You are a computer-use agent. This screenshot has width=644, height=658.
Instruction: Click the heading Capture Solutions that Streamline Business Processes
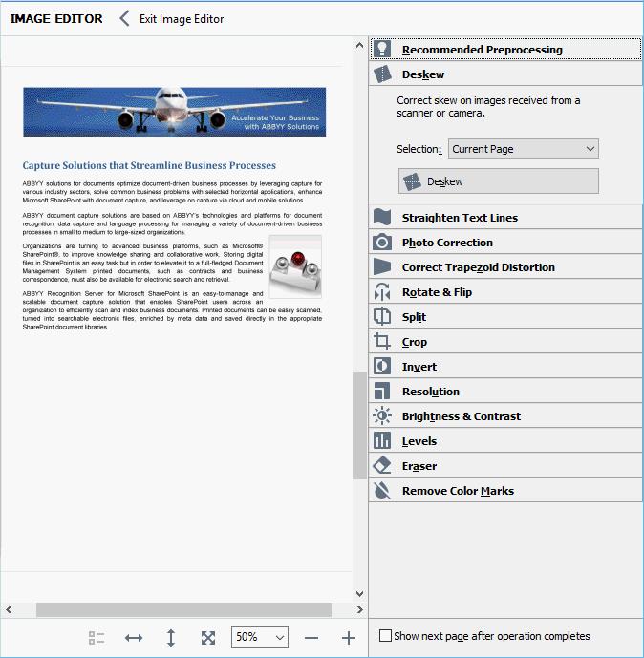point(149,165)
